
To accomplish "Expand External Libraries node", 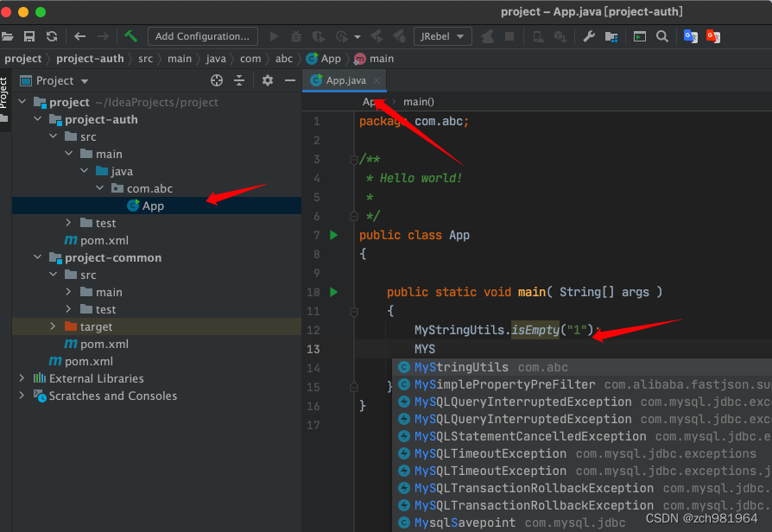I will coord(22,377).
